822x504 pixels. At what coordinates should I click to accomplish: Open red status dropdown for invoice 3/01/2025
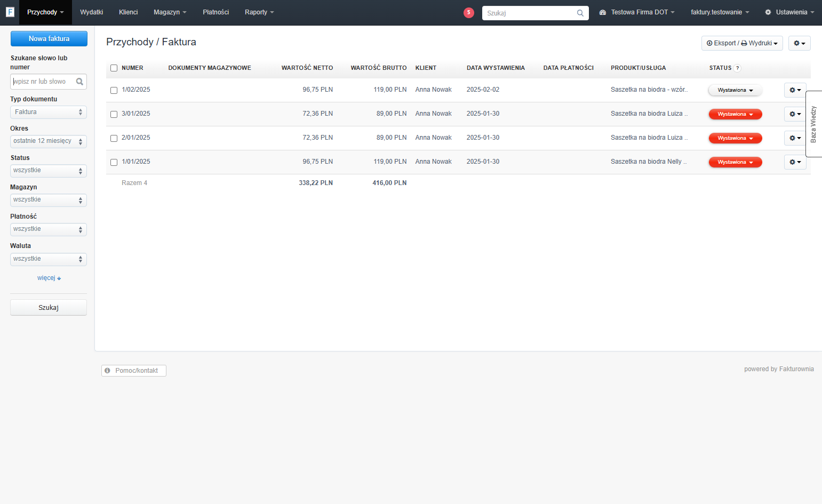[735, 114]
